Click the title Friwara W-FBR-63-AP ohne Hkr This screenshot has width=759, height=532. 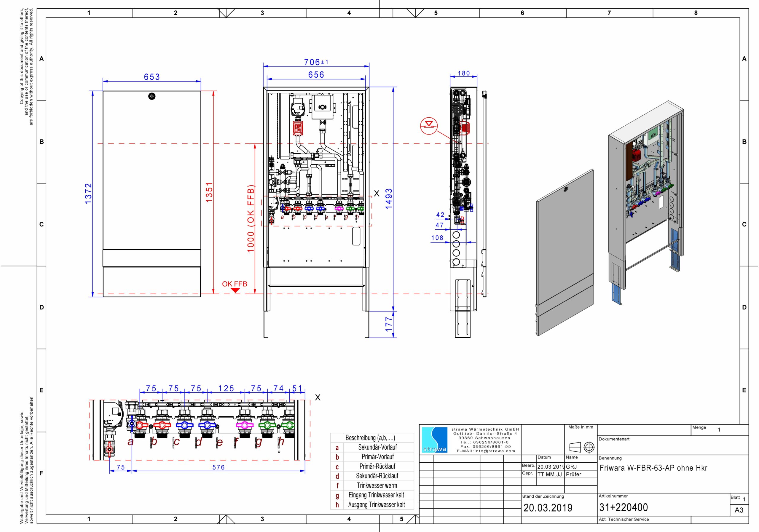tap(653, 468)
